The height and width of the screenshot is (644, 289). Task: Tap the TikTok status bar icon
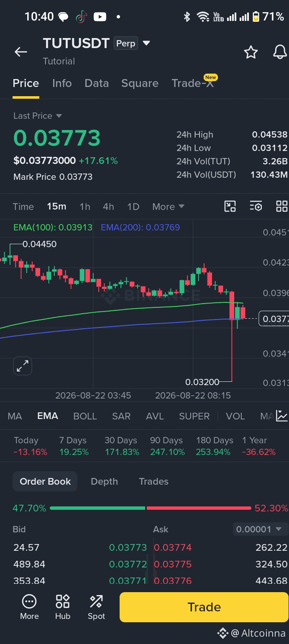point(82,17)
